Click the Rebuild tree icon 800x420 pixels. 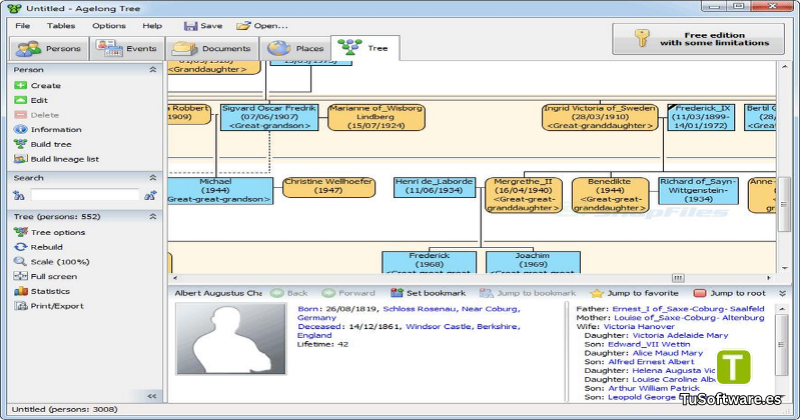(20, 247)
